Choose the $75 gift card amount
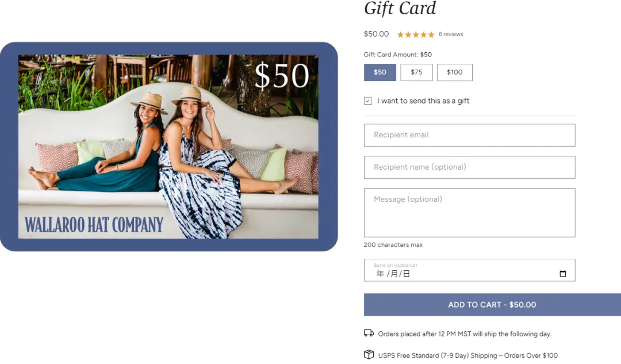The width and height of the screenshot is (621, 364). tap(416, 72)
